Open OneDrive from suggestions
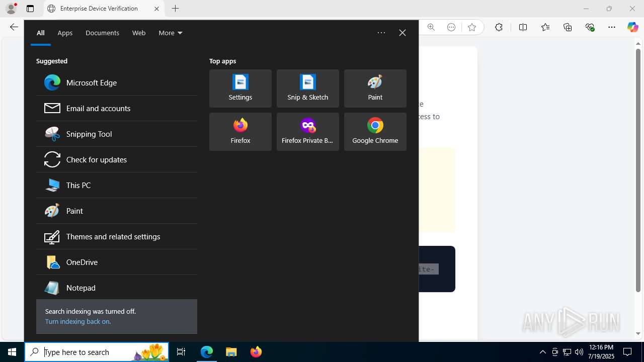Screen dimensions: 644x362 pyautogui.click(x=117, y=262)
